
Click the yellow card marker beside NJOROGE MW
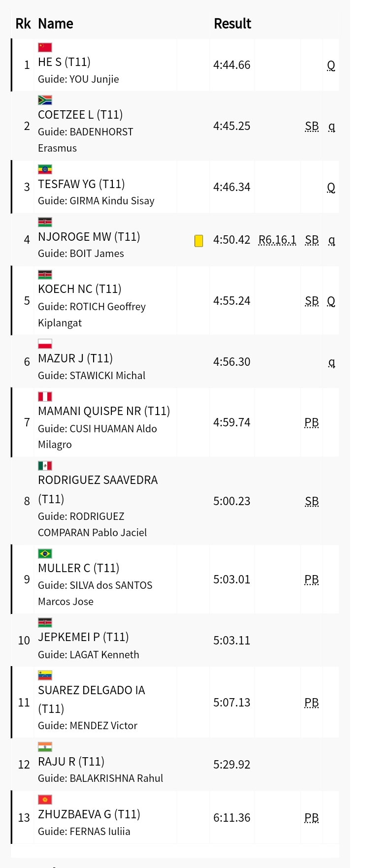pos(199,241)
